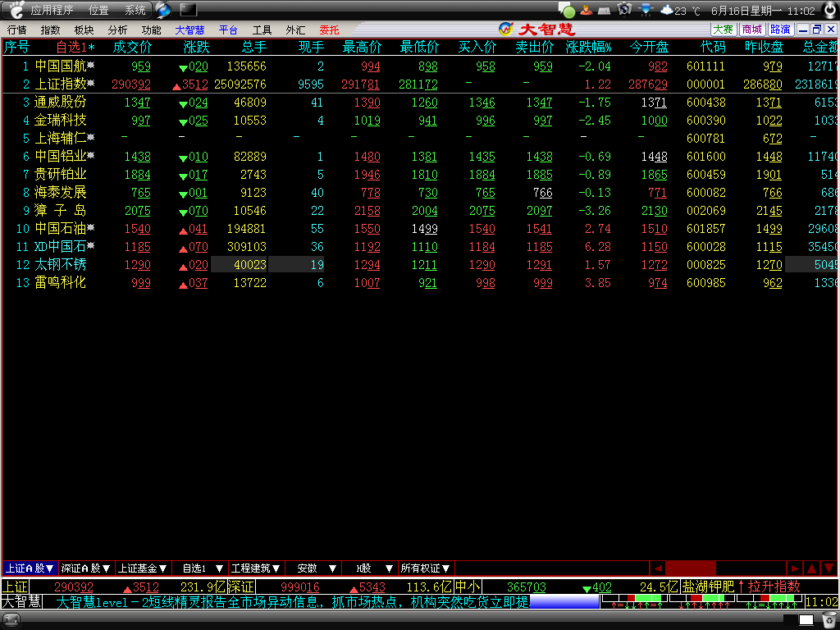Expand the 上证基金 dropdown tab
The height and width of the screenshot is (630, 840).
[143, 568]
